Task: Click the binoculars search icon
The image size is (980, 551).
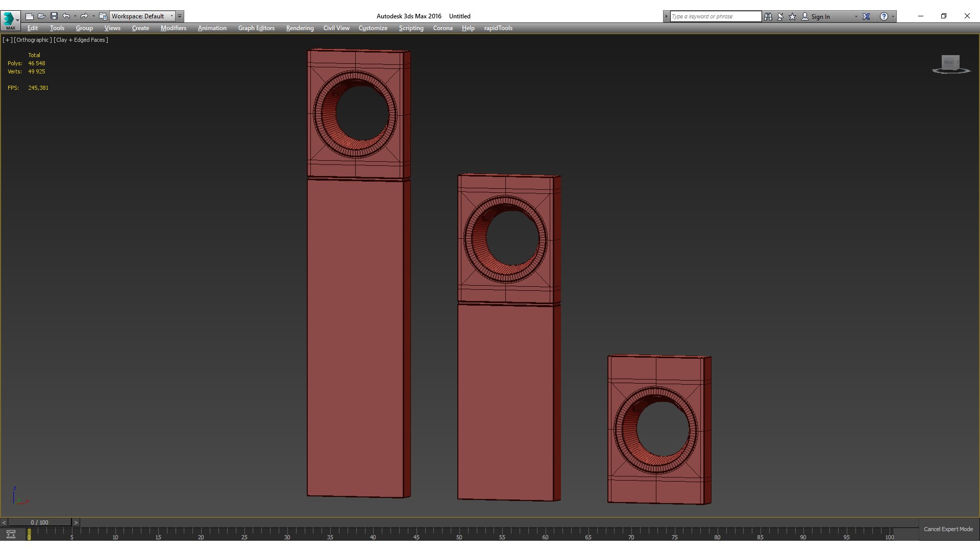Action: (768, 16)
